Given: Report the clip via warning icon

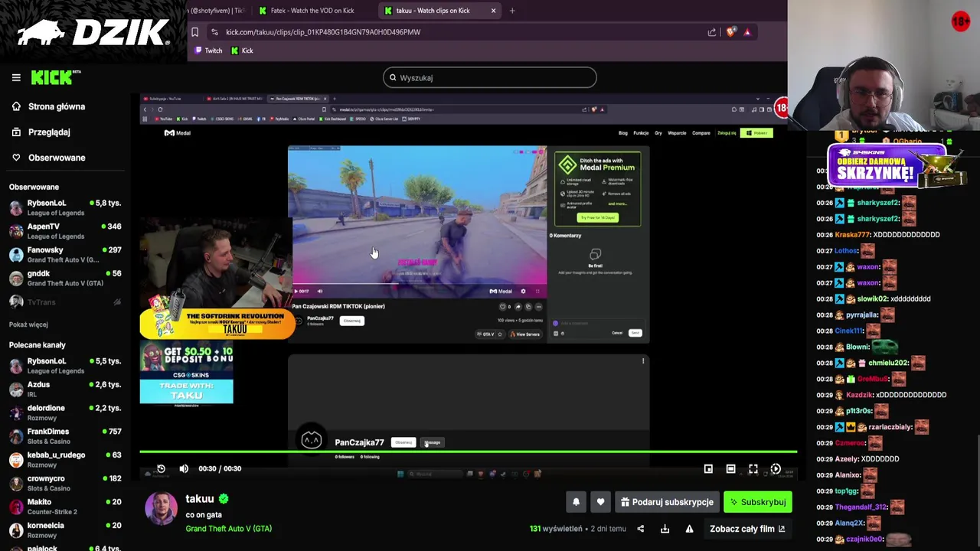Looking at the screenshot, I should click(689, 529).
